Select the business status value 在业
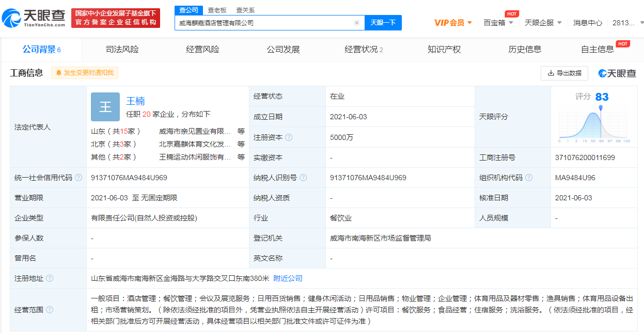This screenshot has width=644, height=333. tap(337, 97)
